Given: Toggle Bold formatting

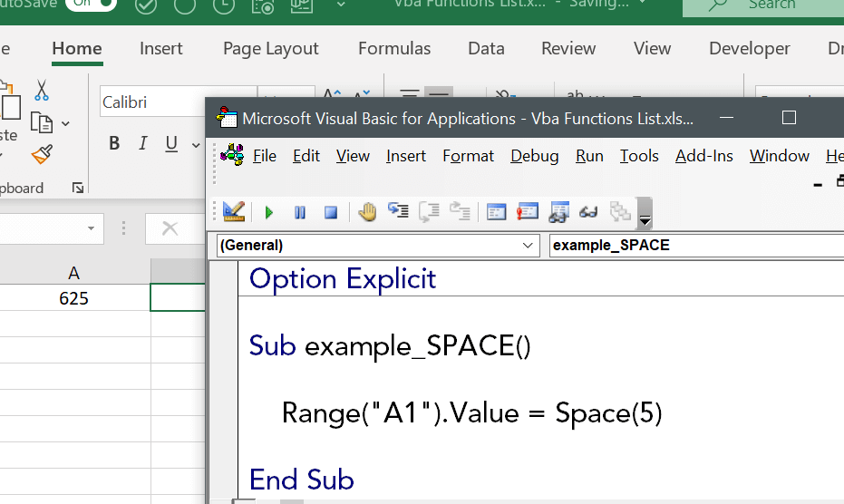Looking at the screenshot, I should click(114, 143).
